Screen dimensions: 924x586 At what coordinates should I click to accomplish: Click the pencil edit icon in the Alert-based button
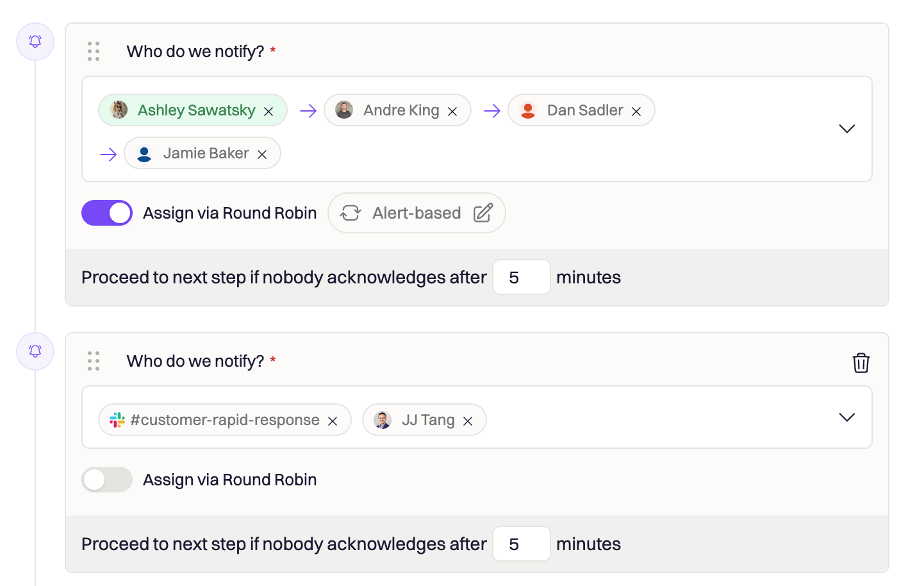(x=483, y=212)
